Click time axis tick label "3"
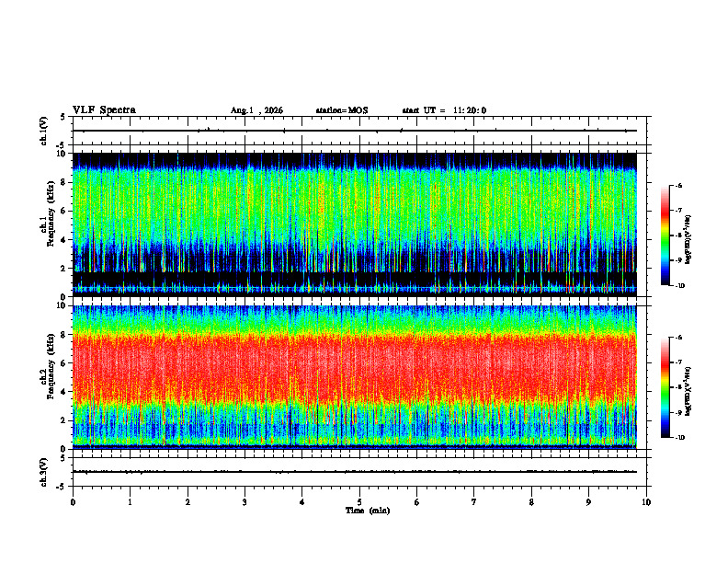The width and height of the screenshot is (728, 563). tap(245, 502)
